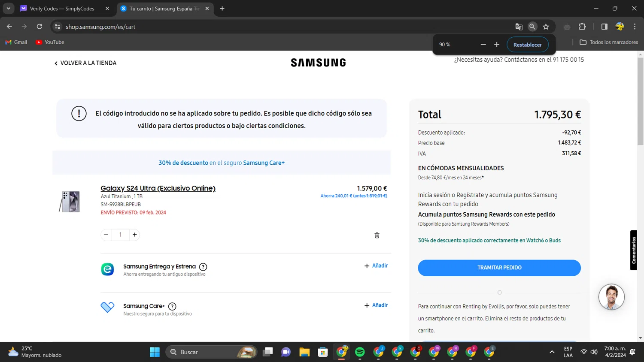The height and width of the screenshot is (362, 644).
Task: Close the Verify Codes tab
Action: tap(107, 9)
